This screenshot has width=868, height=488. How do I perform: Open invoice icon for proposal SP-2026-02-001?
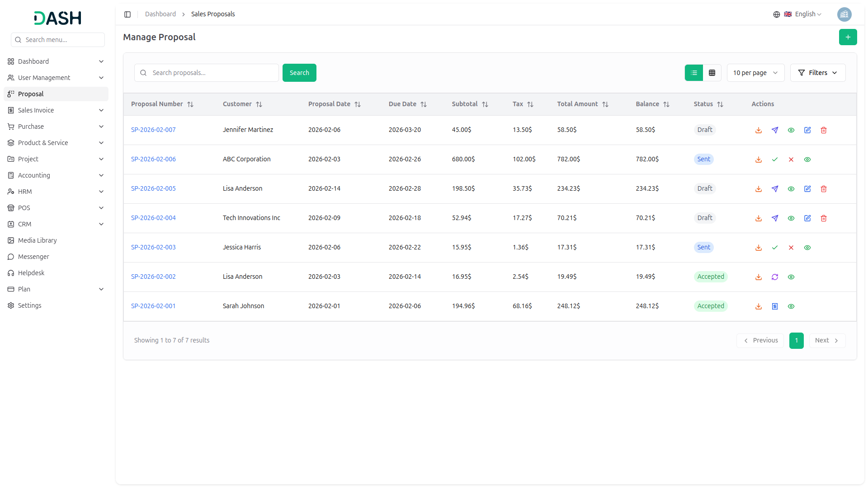[x=775, y=306]
